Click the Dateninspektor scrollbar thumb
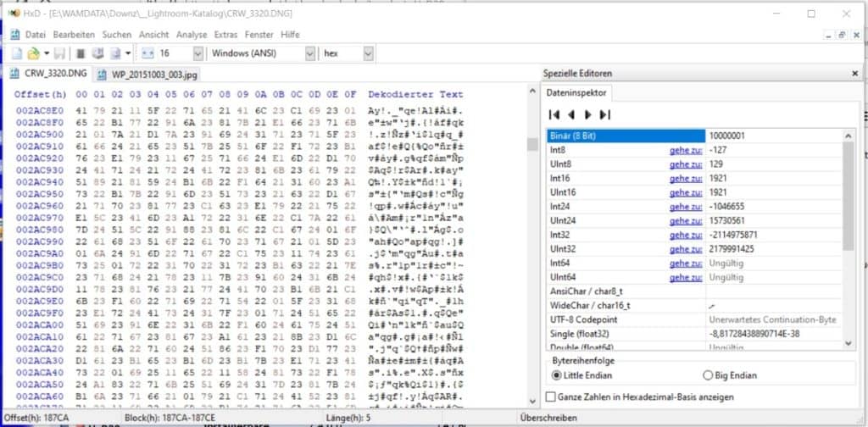The width and height of the screenshot is (868, 427). click(848, 196)
